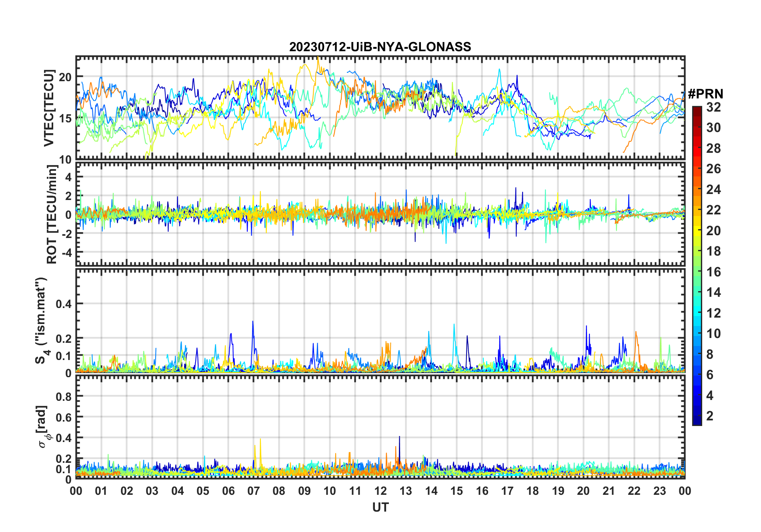Click x-axis hour tick 13
This screenshot has height=532, width=761.
point(406,491)
